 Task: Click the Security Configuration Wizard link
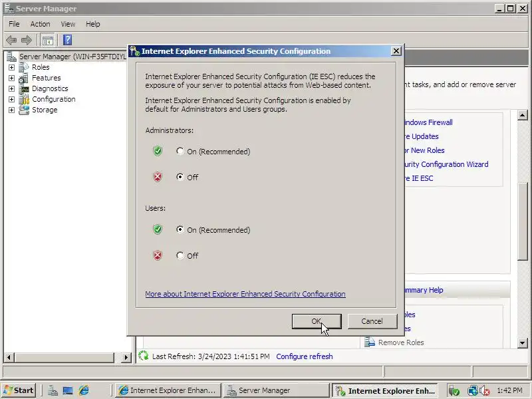447,164
